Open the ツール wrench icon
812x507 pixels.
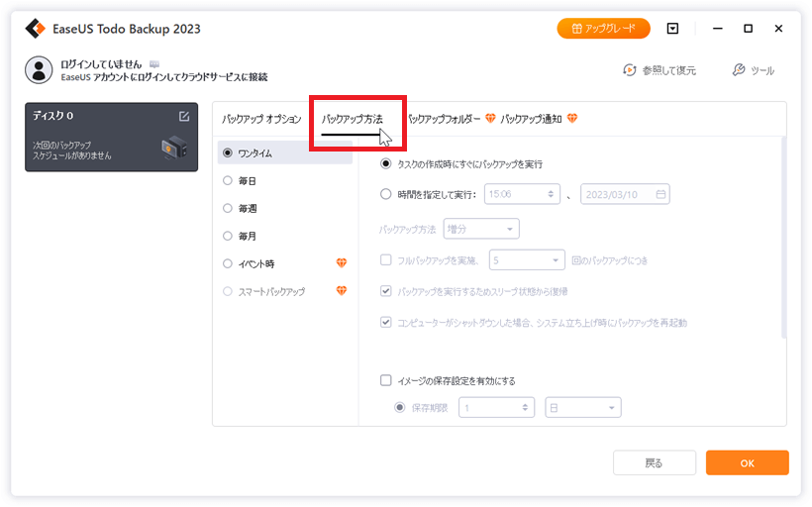(738, 70)
